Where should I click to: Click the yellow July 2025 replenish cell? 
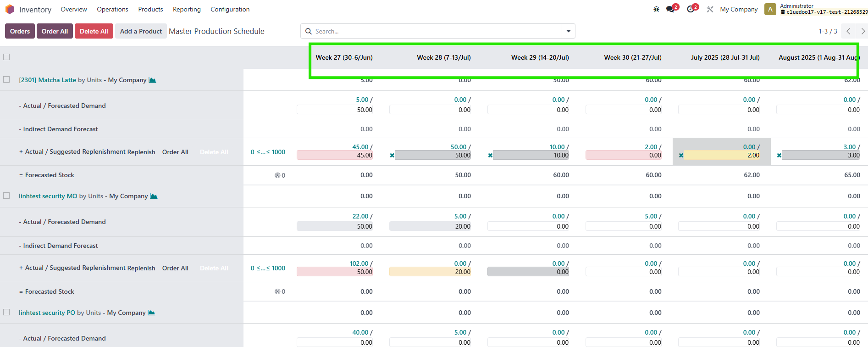tap(722, 156)
